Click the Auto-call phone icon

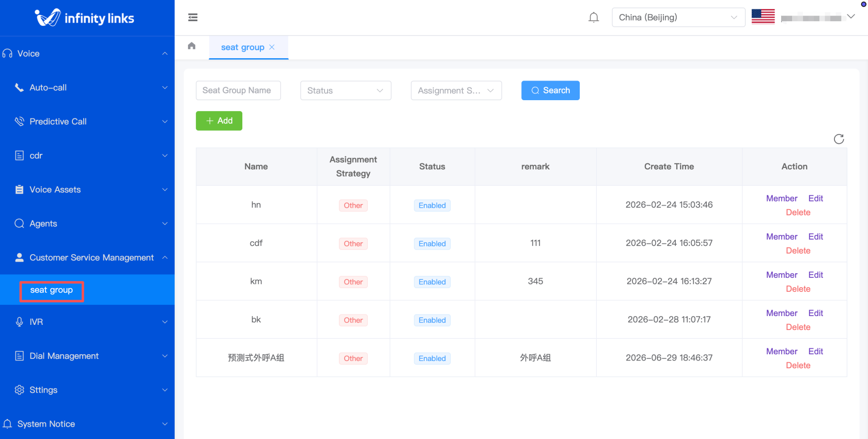[19, 88]
